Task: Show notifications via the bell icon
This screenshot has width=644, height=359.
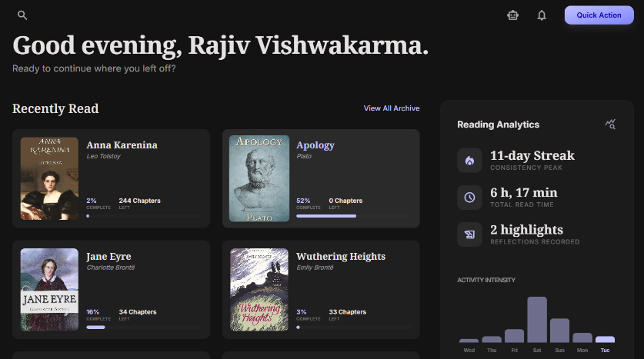Action: click(x=542, y=15)
